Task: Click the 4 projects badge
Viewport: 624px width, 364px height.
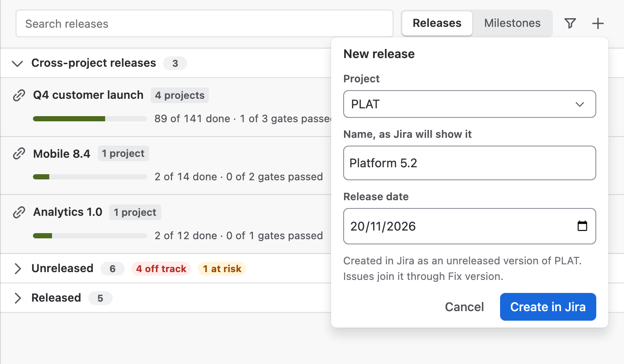Action: pos(180,95)
